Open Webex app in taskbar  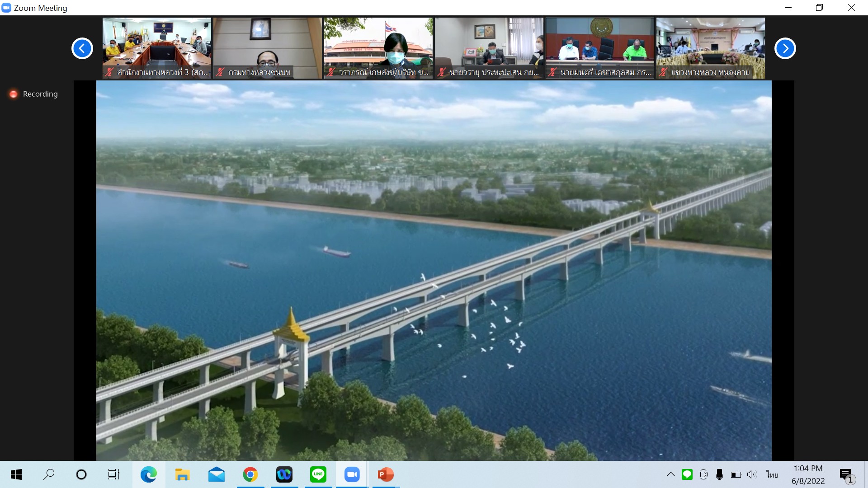(284, 474)
